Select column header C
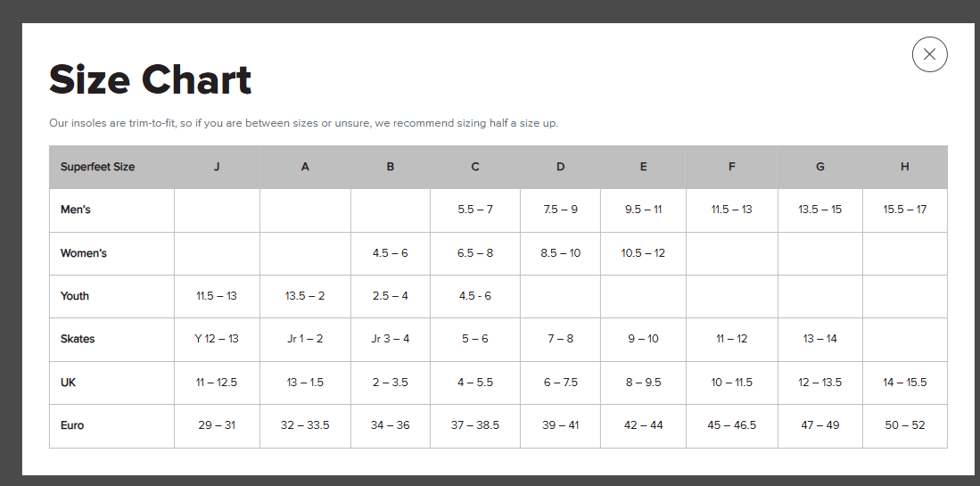980x486 pixels. tap(475, 167)
